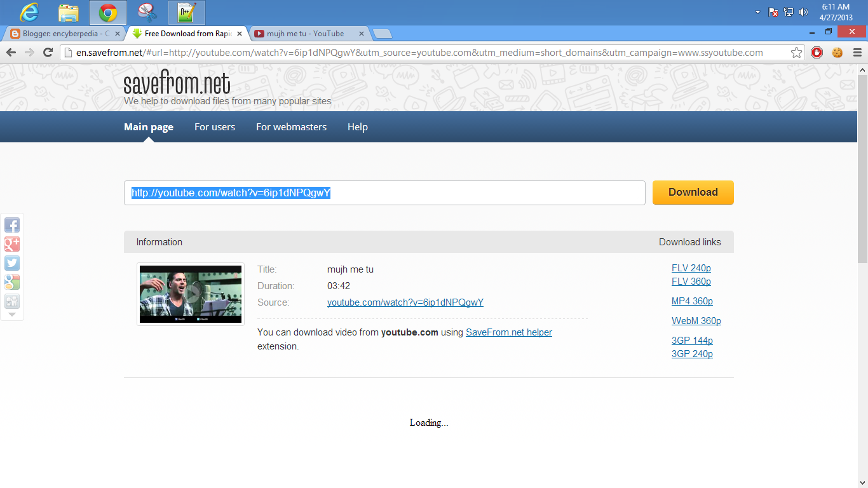Click the browser forward arrow
Screen dimensions: 868x488
click(x=29, y=53)
